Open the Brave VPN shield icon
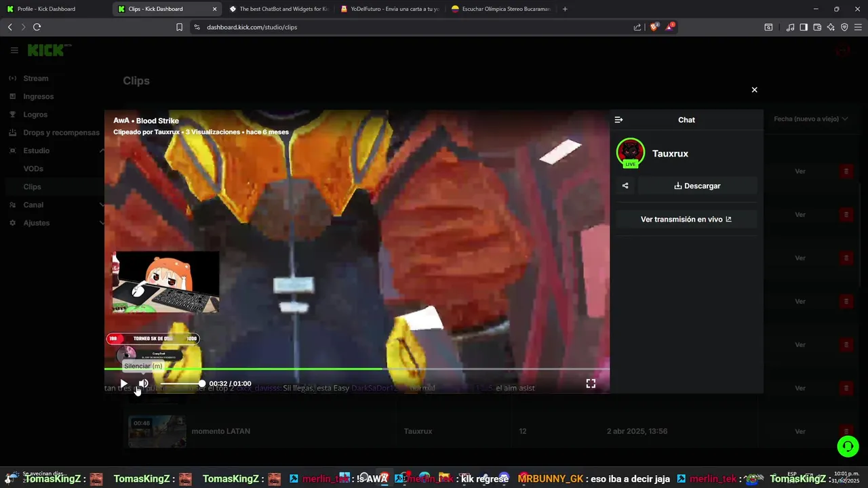The height and width of the screenshot is (488, 868). (844, 27)
